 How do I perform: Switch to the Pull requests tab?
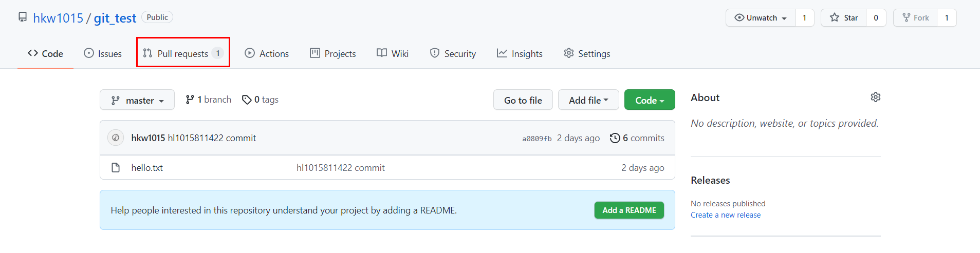pyautogui.click(x=183, y=53)
